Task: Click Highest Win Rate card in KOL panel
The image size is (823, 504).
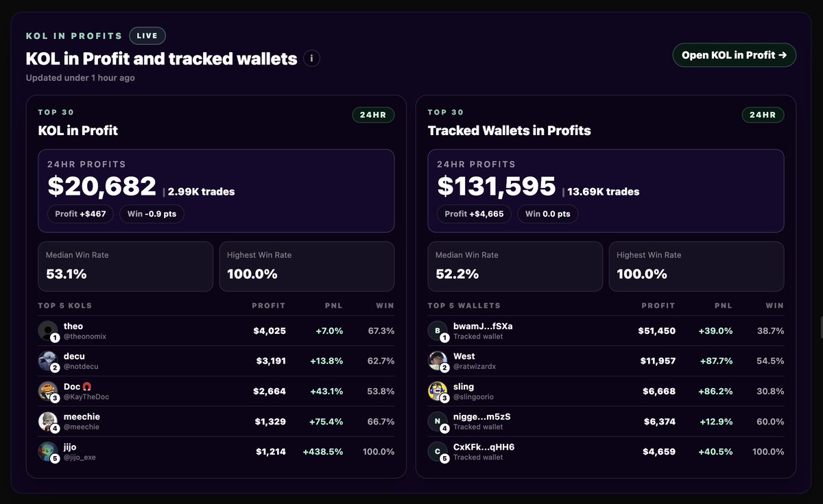Action: [307, 266]
